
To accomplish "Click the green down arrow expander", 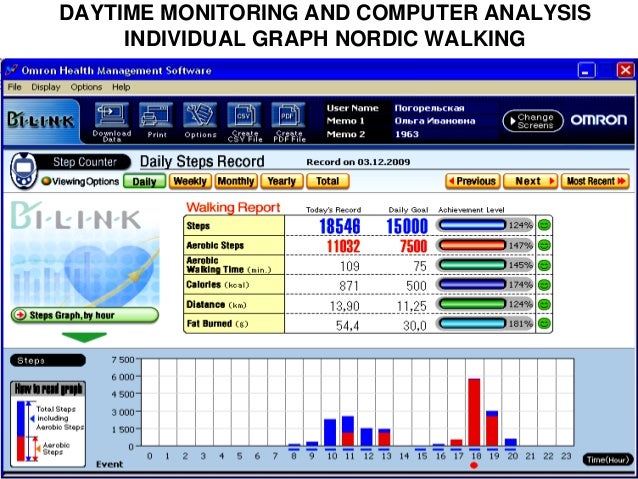I will [84, 337].
